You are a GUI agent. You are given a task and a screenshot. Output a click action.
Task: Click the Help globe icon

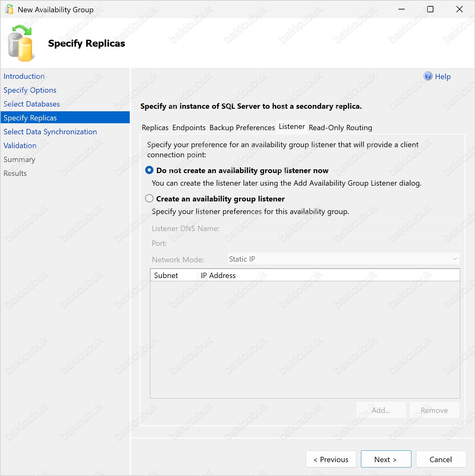point(428,76)
